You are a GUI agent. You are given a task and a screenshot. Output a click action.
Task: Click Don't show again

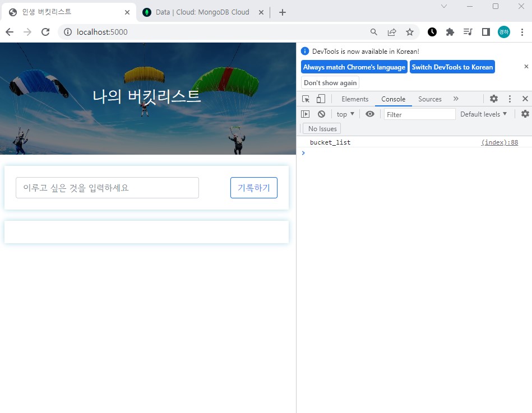tap(330, 83)
